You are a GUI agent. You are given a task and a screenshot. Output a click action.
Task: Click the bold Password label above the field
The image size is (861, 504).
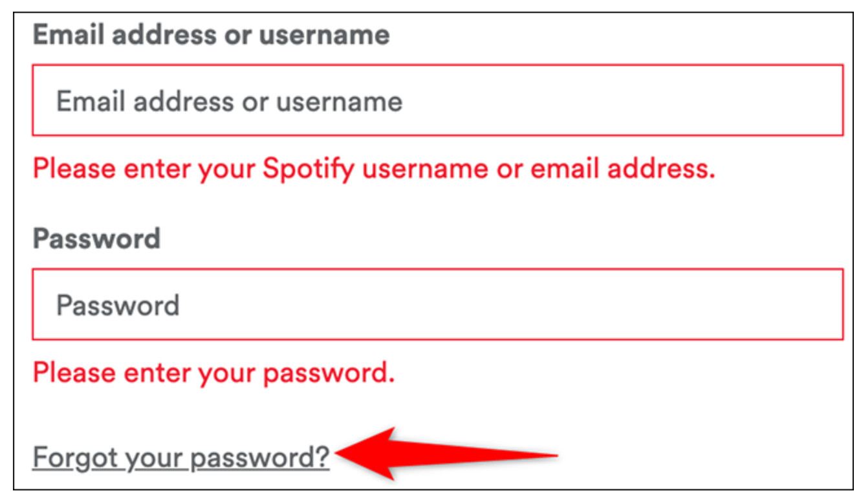(96, 239)
